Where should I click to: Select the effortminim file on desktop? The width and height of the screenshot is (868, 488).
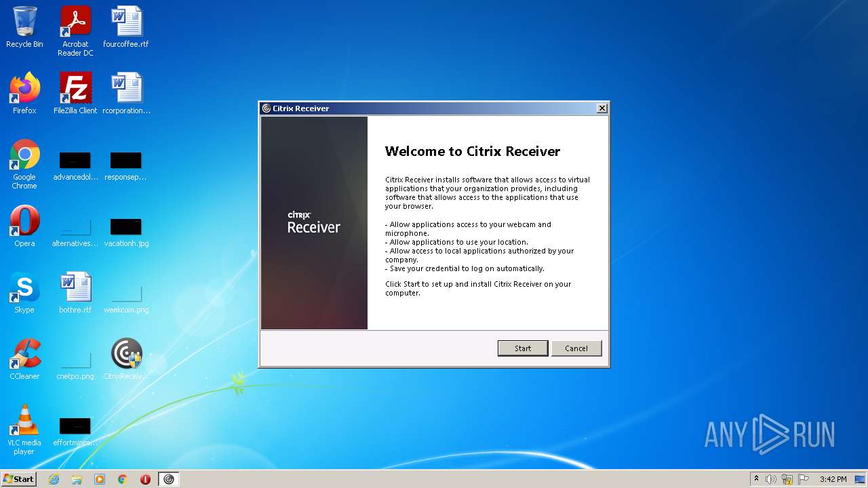click(x=75, y=432)
